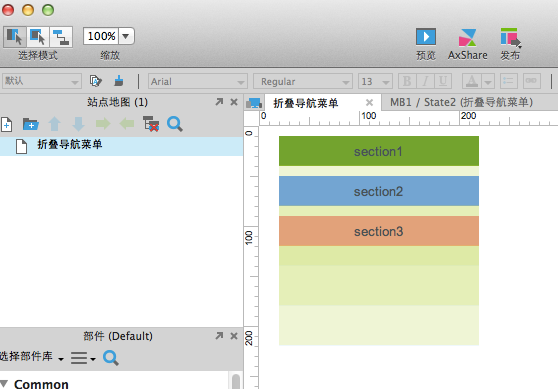Toggle italic formatting
This screenshot has width=558, height=389.
pos(425,81)
